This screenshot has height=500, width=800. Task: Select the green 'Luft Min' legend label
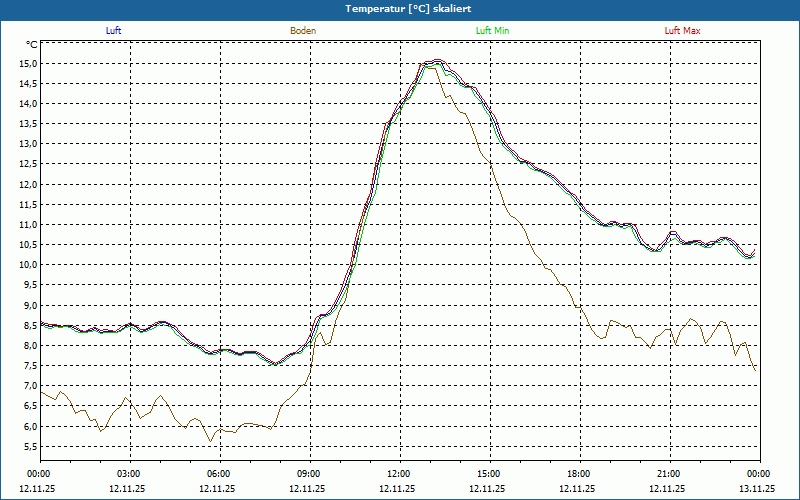(492, 31)
